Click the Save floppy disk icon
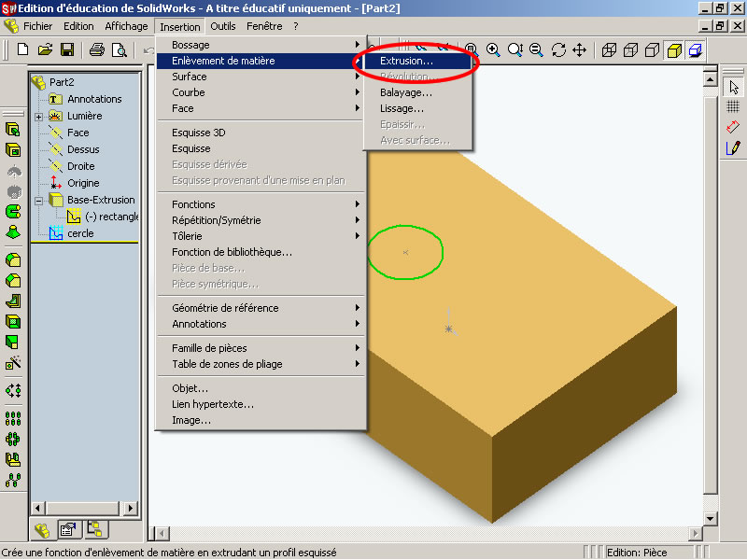 [66, 49]
